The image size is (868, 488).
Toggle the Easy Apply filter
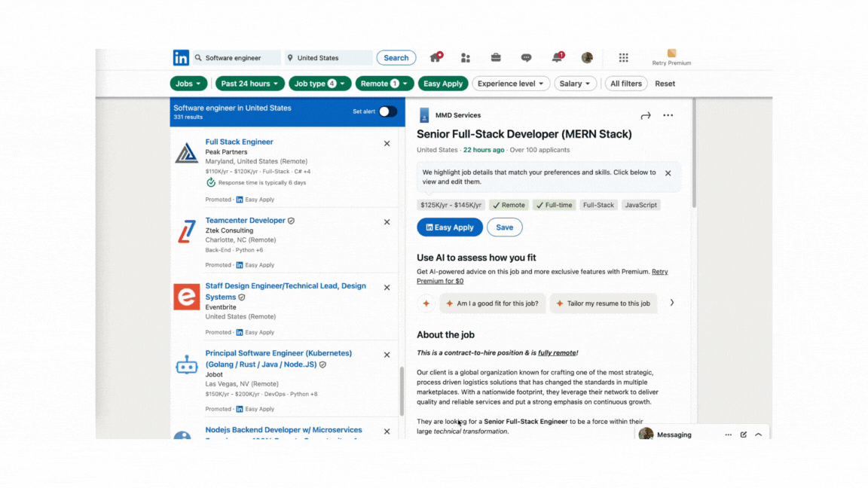pyautogui.click(x=443, y=84)
